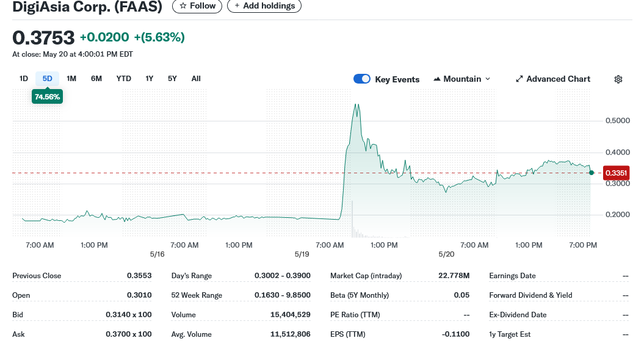Click the current price 0.3753

(x=43, y=38)
